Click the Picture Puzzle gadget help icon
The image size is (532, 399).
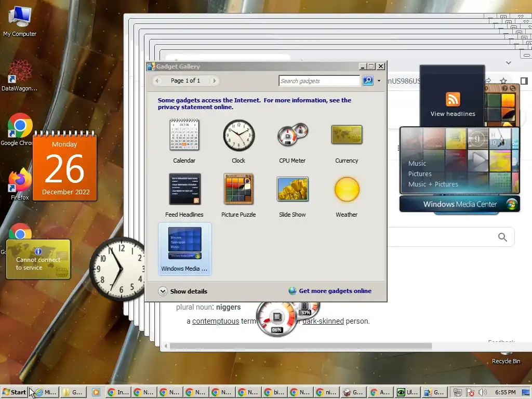click(504, 88)
